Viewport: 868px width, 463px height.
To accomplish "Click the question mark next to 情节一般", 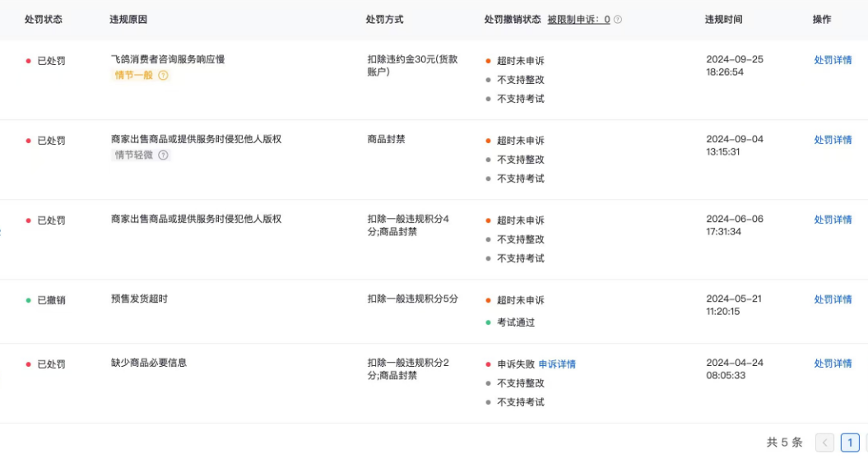I will click(x=163, y=76).
